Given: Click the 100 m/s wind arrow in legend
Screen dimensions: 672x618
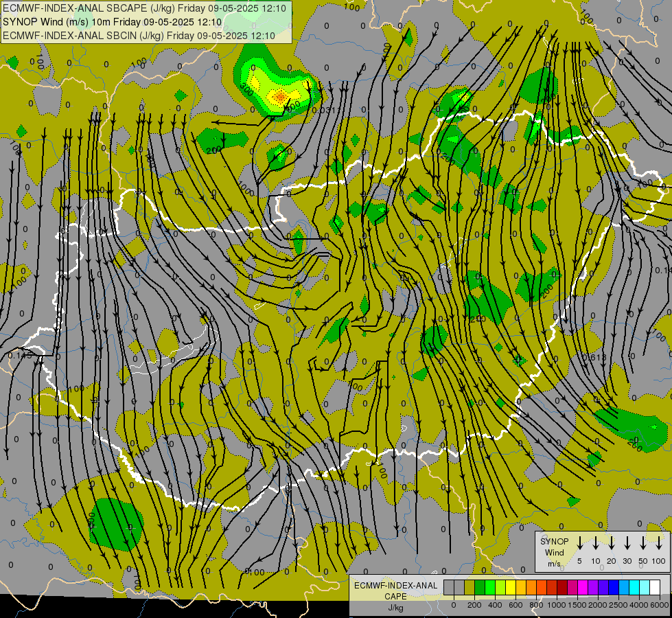Looking at the screenshot, I should 659,543.
